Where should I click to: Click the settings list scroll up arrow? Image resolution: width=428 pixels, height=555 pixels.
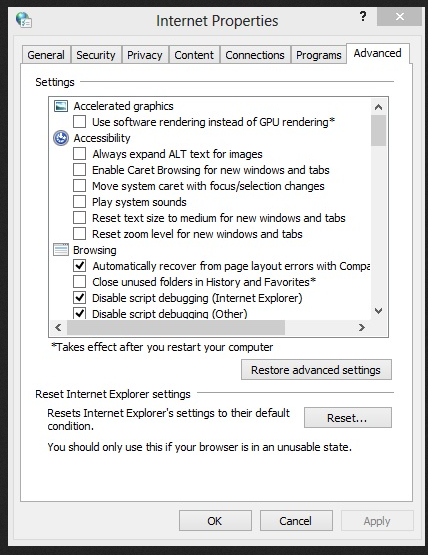click(378, 107)
